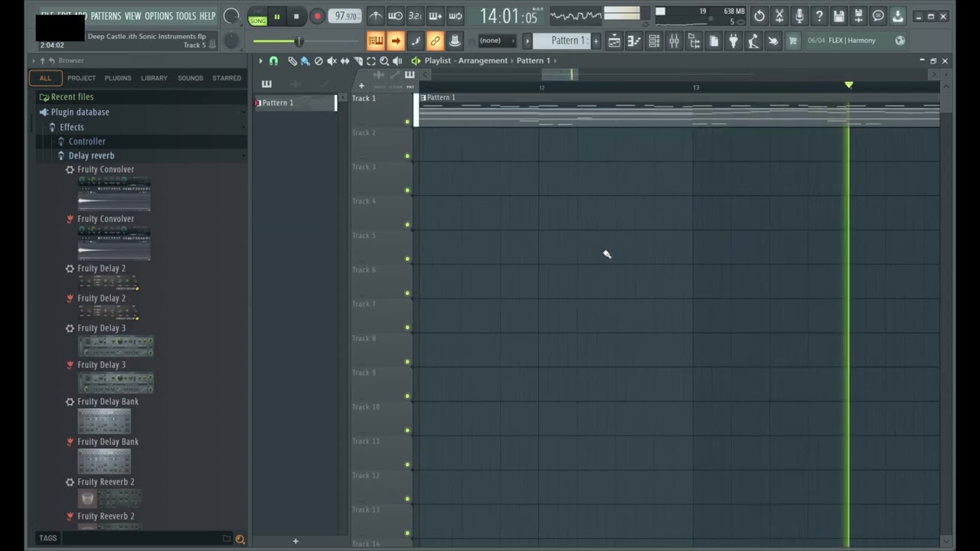
Task: Pause playback with the pause button
Action: [x=276, y=16]
